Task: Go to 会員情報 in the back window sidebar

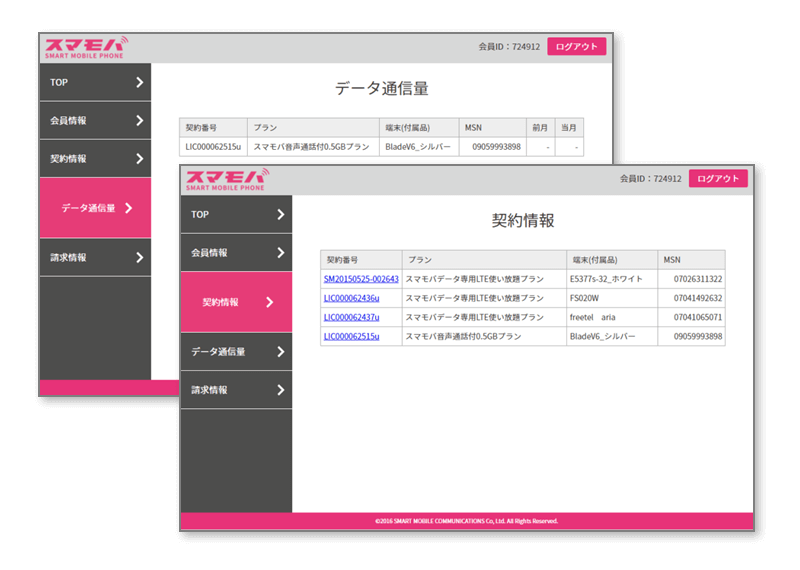Action: tap(68, 120)
